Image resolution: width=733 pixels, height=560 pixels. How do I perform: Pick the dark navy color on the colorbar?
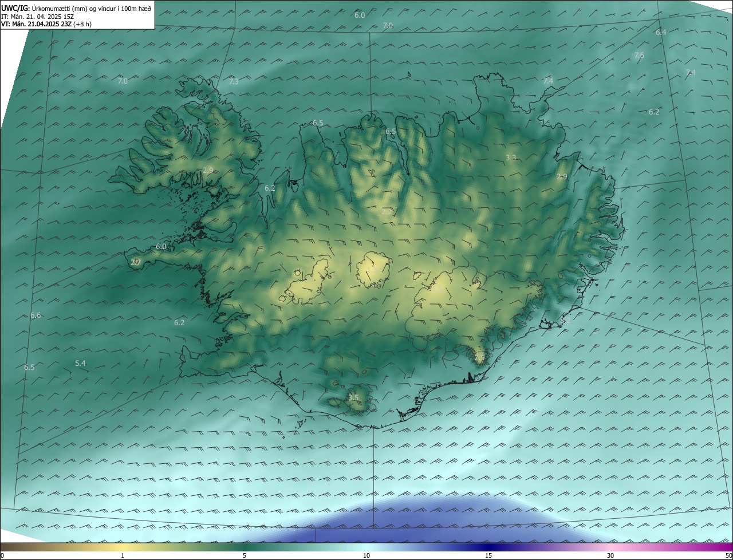tap(488, 547)
